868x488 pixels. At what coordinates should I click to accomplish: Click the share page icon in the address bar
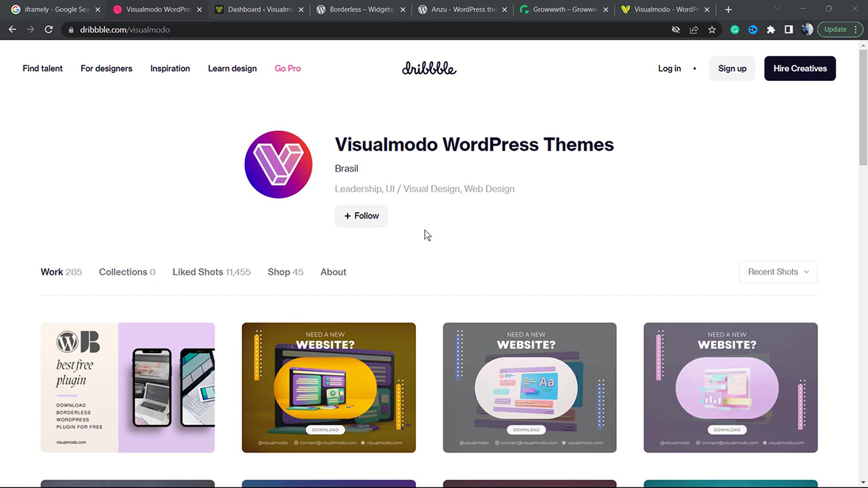694,29
